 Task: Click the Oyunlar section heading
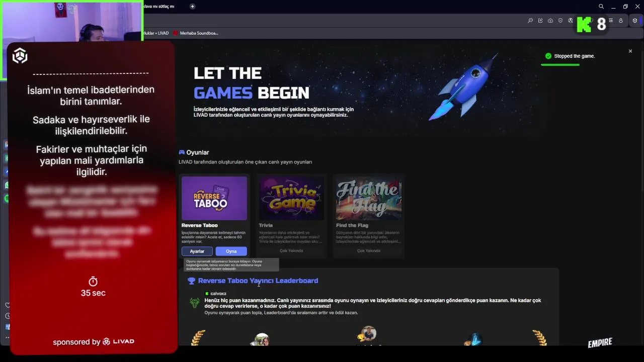(198, 152)
